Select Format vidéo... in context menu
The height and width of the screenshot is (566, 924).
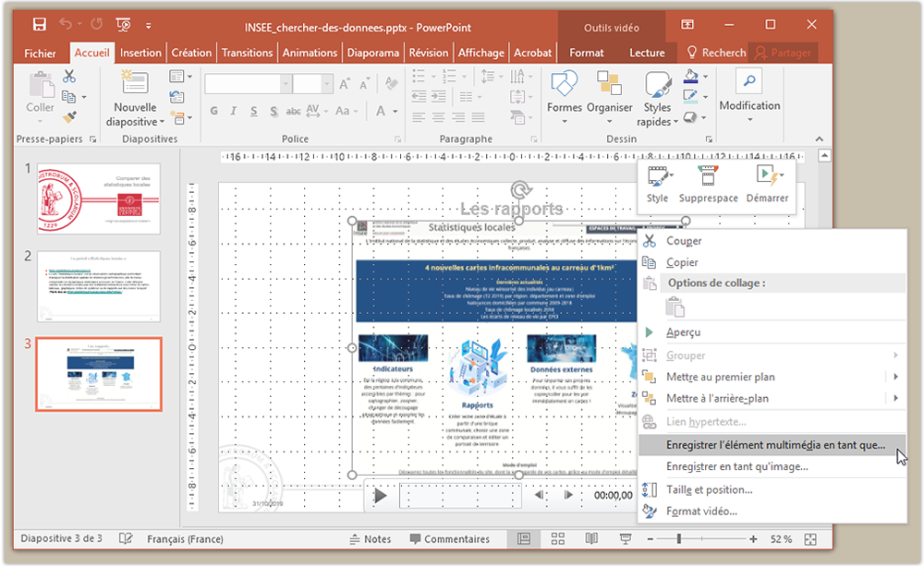pyautogui.click(x=701, y=512)
